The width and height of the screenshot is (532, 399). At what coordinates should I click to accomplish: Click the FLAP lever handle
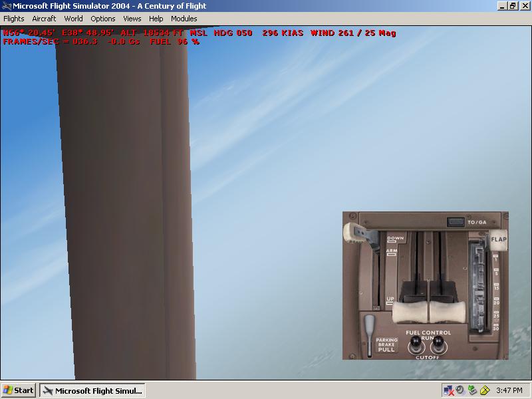[498, 240]
